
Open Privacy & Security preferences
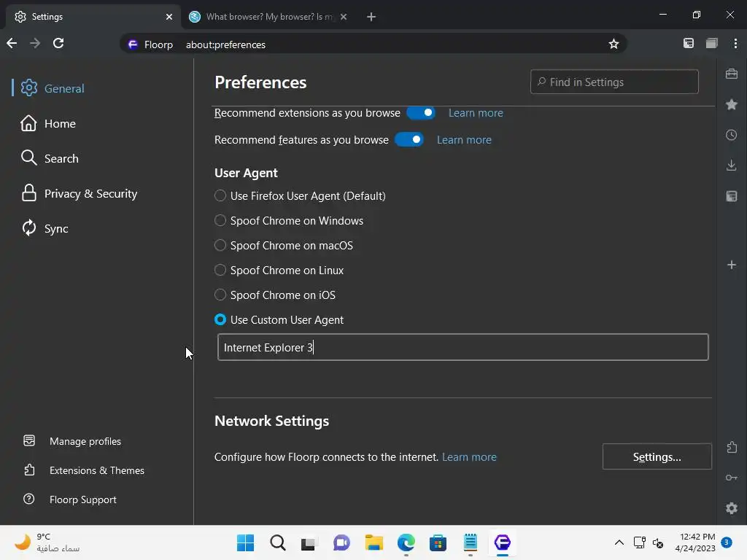point(79,193)
